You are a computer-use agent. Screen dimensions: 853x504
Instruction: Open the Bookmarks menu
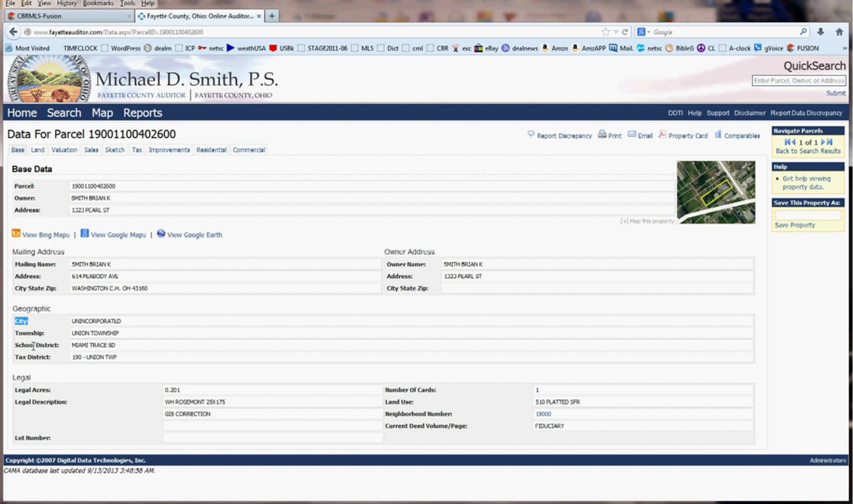click(x=98, y=3)
